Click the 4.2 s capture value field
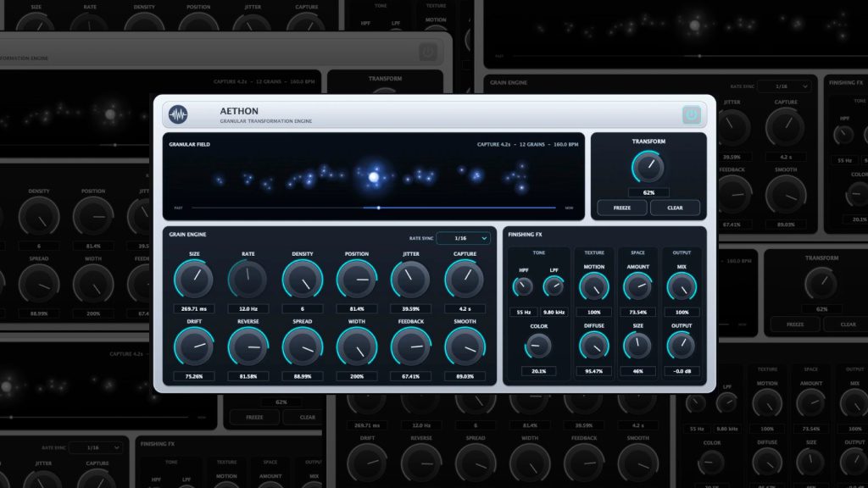 click(465, 308)
